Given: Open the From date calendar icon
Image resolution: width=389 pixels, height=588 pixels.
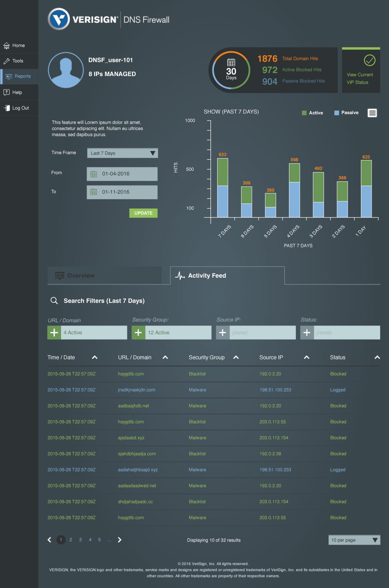Looking at the screenshot, I should 94,174.
